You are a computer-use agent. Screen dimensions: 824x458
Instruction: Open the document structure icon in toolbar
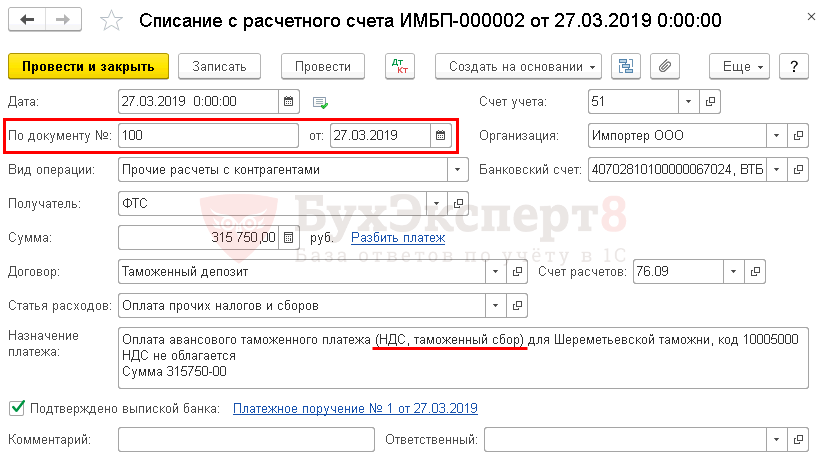(x=627, y=67)
